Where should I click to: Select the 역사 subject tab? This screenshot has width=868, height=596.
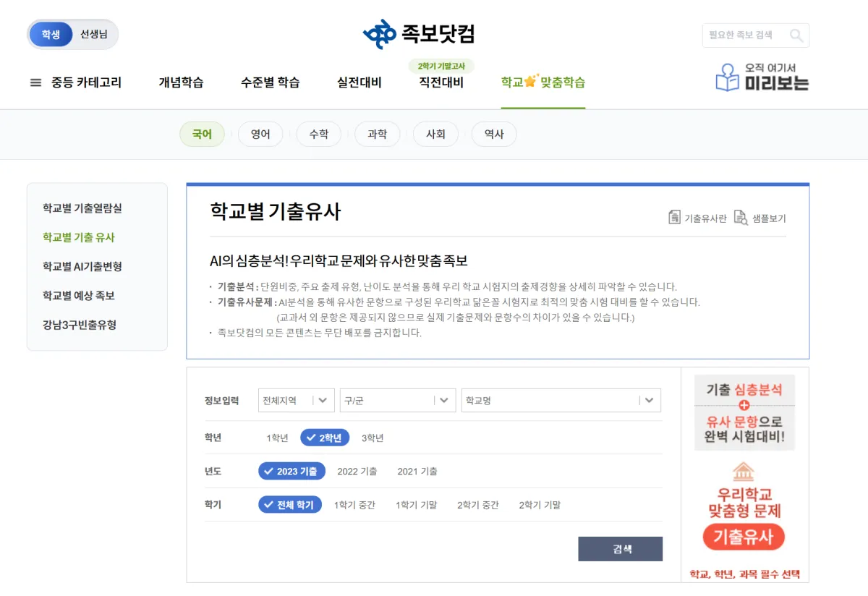click(x=494, y=134)
